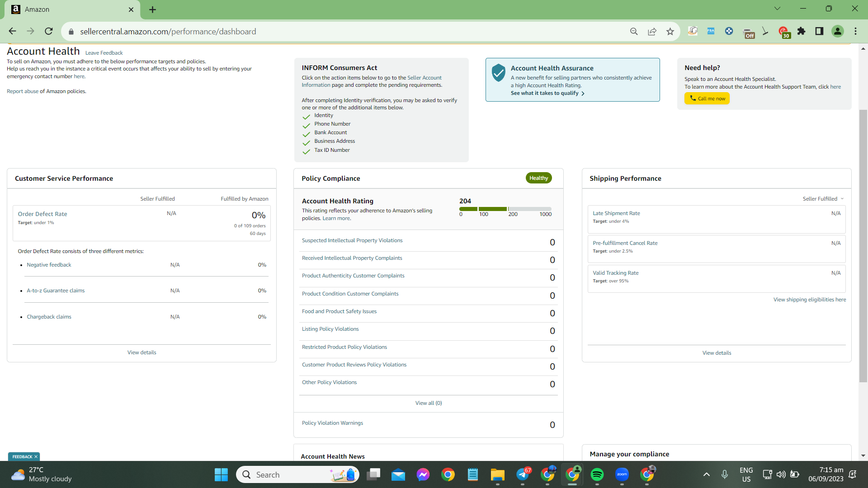This screenshot has height=488, width=868.
Task: Click the Windows taskbar Search box
Action: [x=297, y=474]
